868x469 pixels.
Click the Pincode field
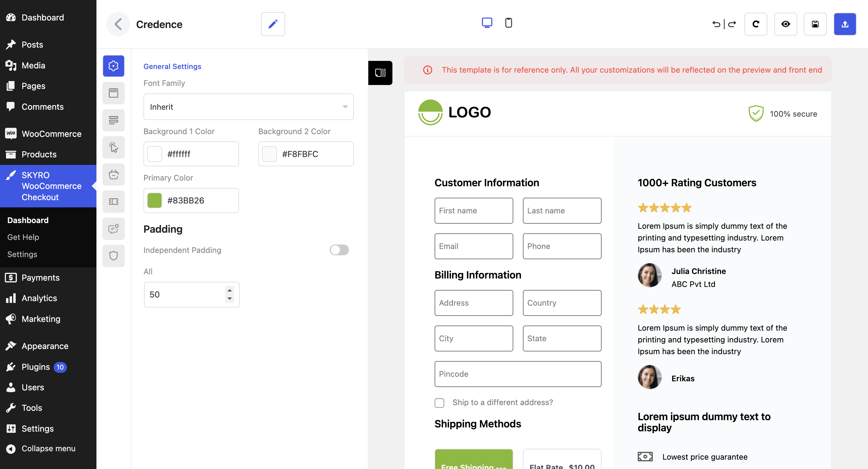pos(518,374)
